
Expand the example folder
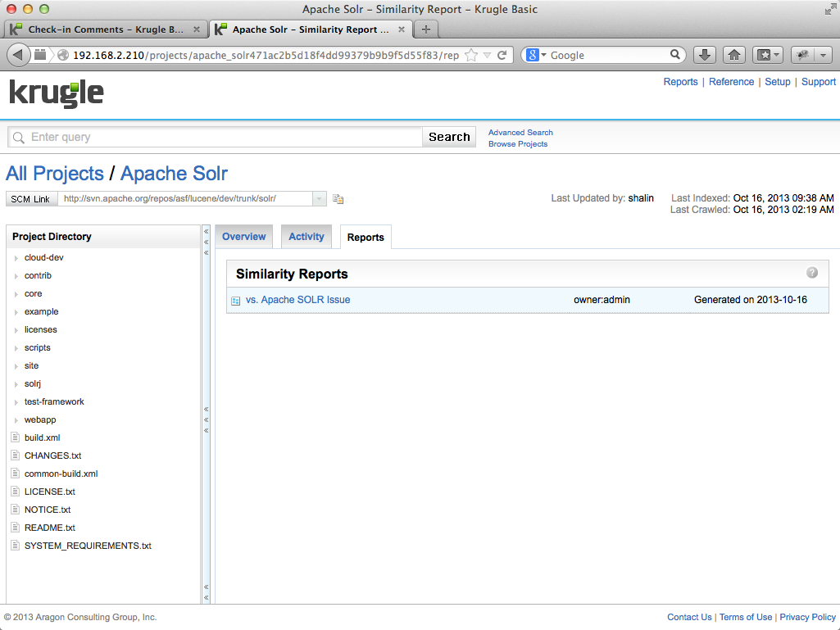[16, 312]
